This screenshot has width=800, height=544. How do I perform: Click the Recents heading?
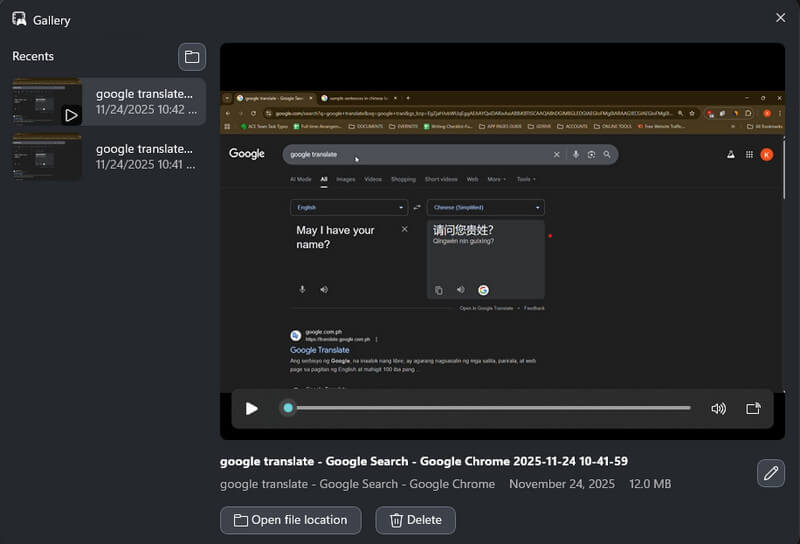pos(33,56)
